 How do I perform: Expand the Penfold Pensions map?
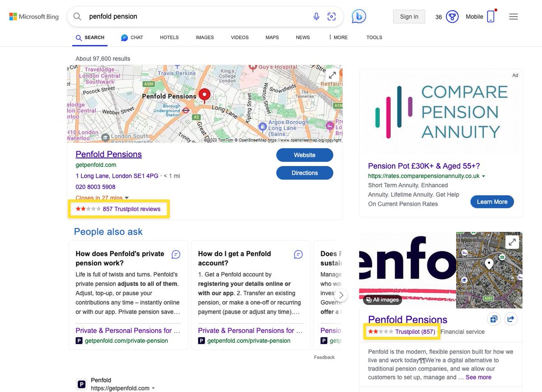pyautogui.click(x=332, y=75)
